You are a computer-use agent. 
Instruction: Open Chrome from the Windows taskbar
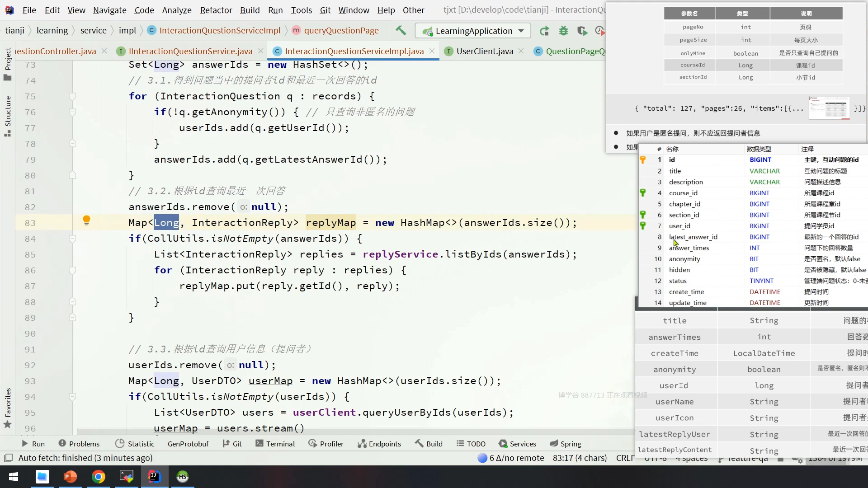[x=99, y=477]
